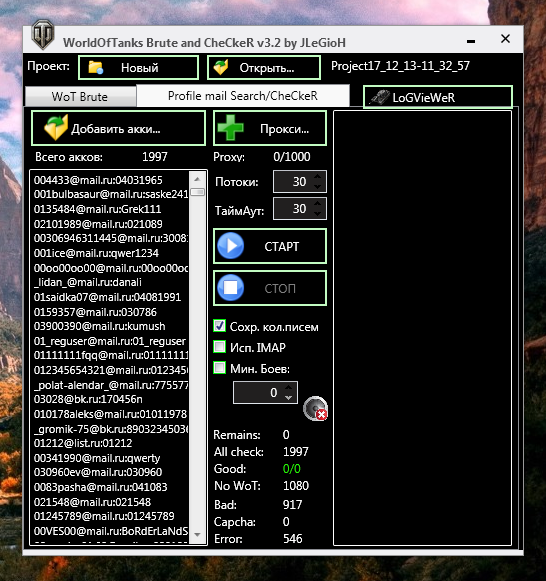This screenshot has width=546, height=581.
Task: Click the Remains value 0
Action: pyautogui.click(x=286, y=435)
